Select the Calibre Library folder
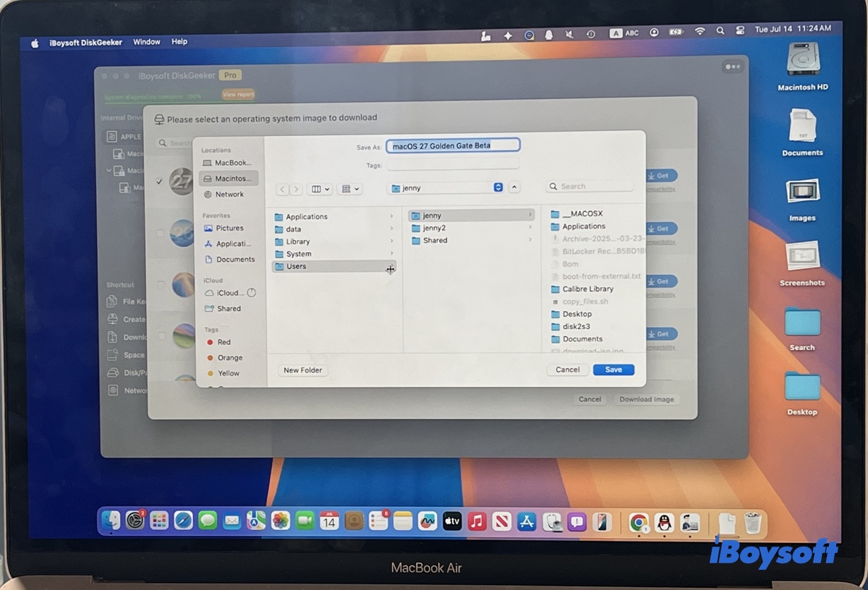 coord(582,288)
